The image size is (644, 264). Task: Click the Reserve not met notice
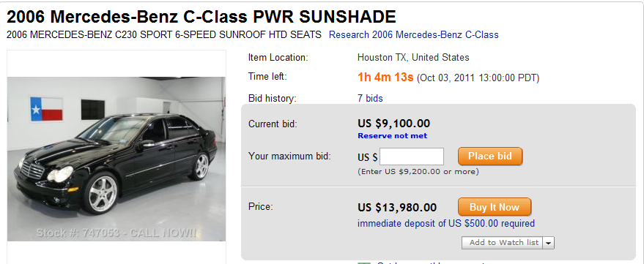[392, 136]
